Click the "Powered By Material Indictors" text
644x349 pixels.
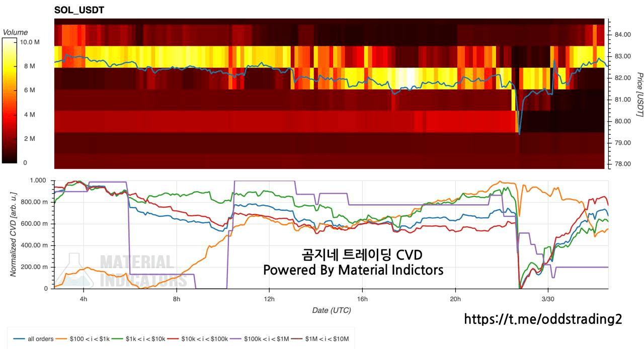[353, 270]
